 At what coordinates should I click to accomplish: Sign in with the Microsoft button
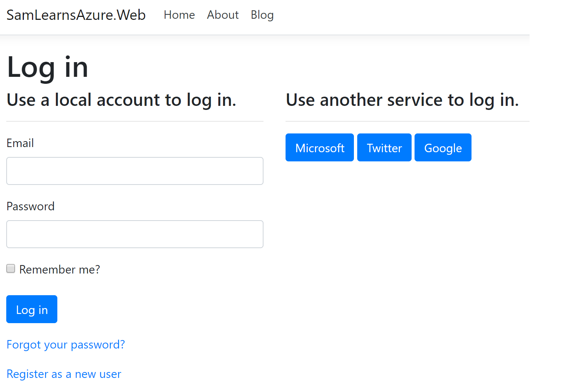[320, 148]
